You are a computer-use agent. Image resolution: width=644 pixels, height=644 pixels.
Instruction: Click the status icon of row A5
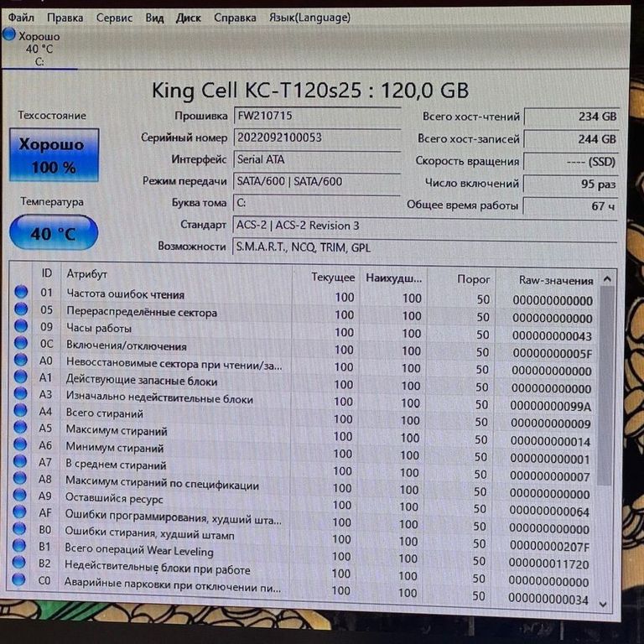pyautogui.click(x=20, y=427)
